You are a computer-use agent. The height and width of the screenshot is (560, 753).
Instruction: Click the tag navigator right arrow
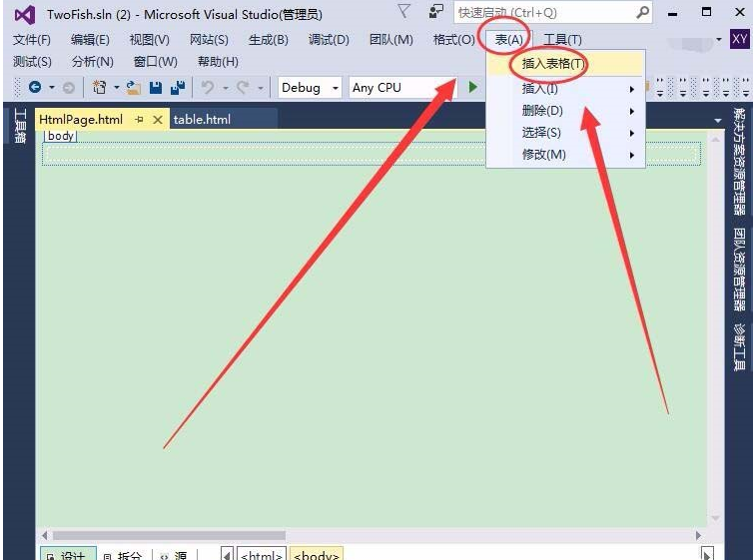click(707, 554)
